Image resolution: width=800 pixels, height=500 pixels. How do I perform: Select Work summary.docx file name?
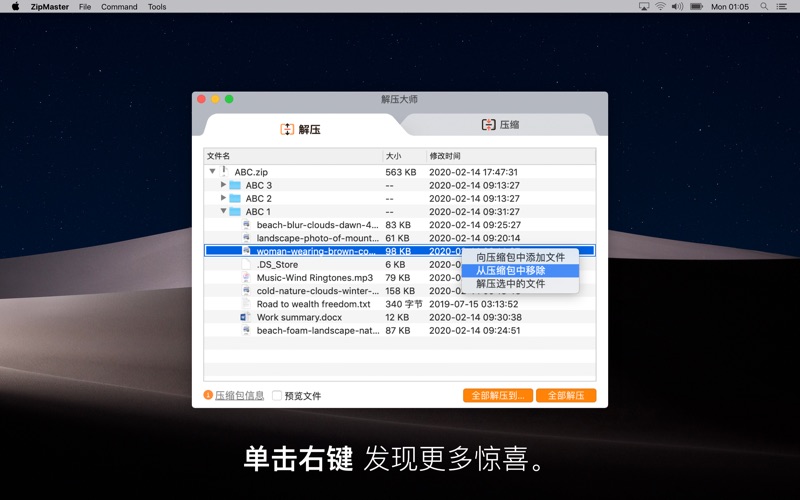click(x=299, y=317)
